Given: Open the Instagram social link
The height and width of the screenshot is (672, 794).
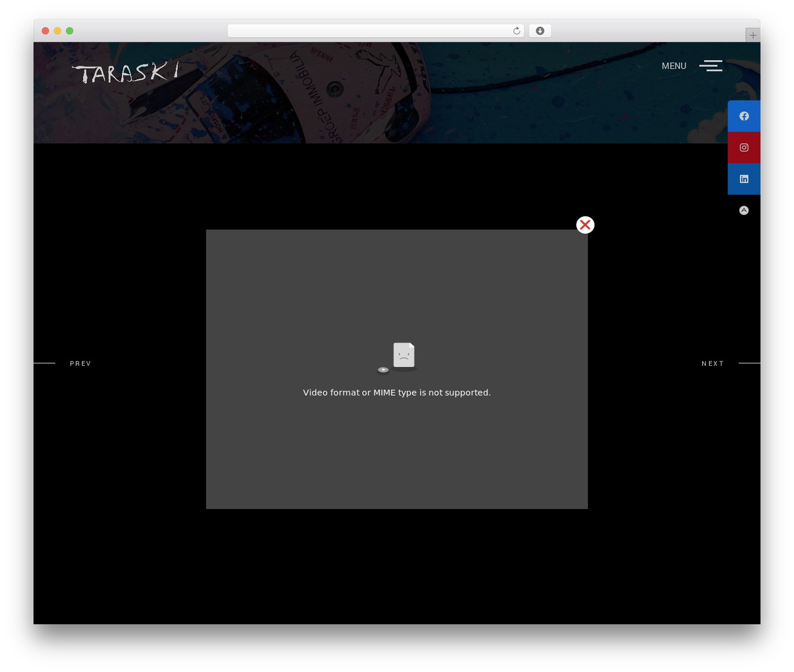Looking at the screenshot, I should [744, 148].
